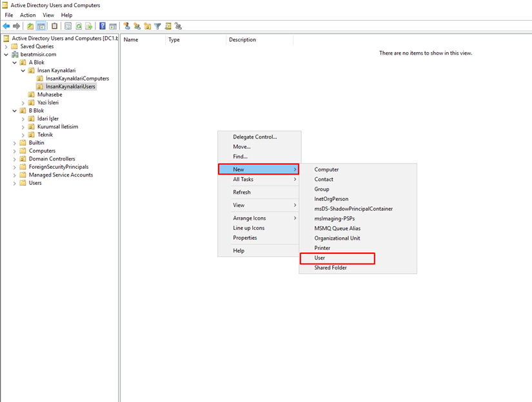The width and height of the screenshot is (532, 402).
Task: Click the create new user toolbar icon
Action: (x=126, y=26)
